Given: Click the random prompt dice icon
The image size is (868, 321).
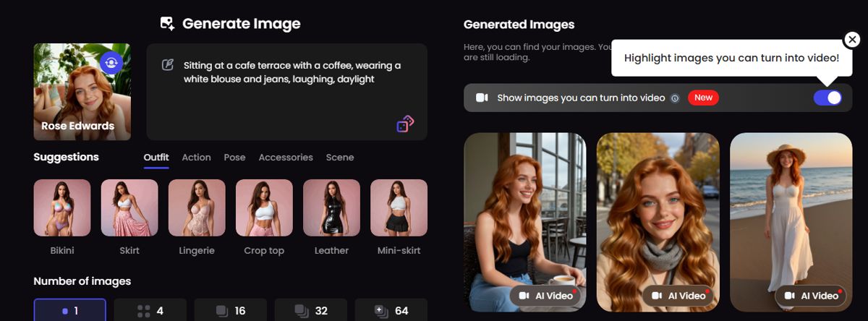Looking at the screenshot, I should tap(405, 124).
